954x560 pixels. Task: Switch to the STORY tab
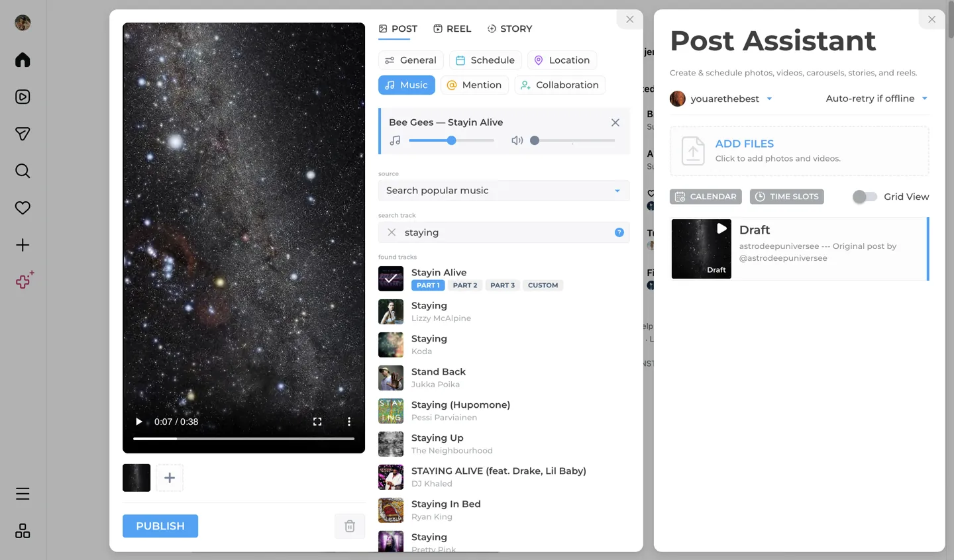click(510, 28)
